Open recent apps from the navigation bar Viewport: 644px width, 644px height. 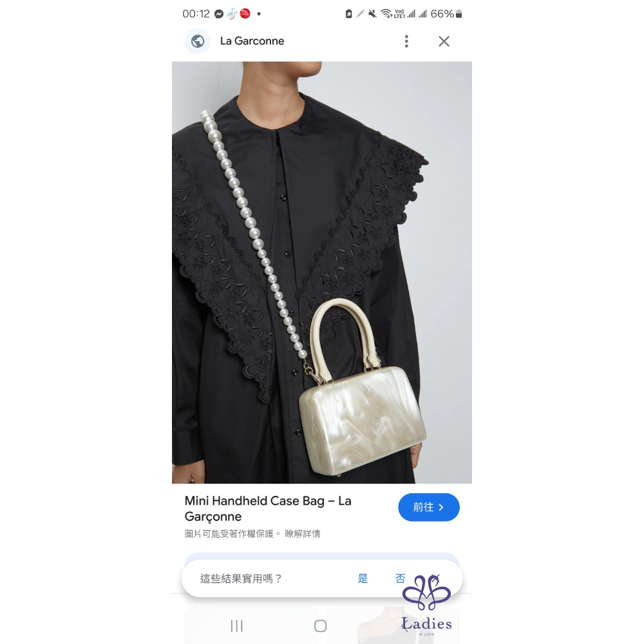[236, 626]
